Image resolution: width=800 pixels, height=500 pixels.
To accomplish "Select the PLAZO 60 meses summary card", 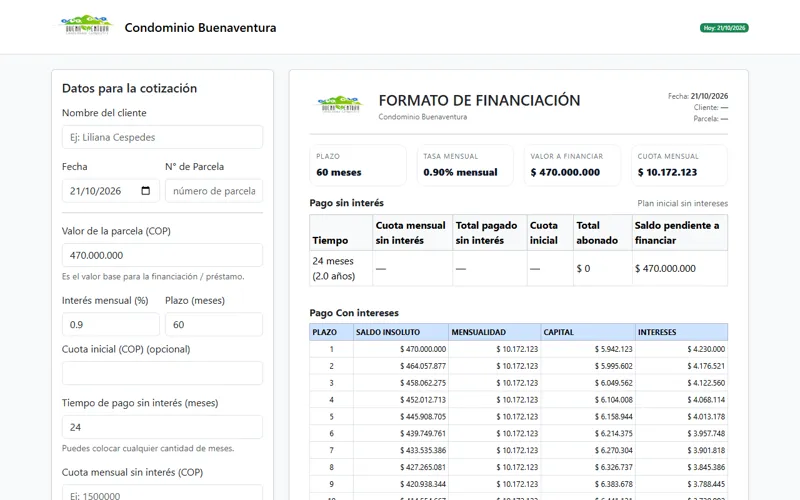I will coord(358,165).
